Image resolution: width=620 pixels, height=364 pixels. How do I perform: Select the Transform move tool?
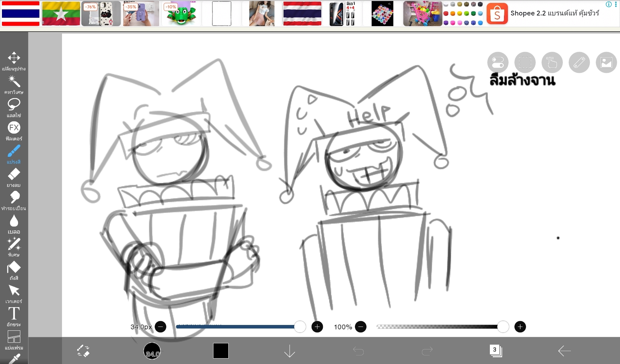tap(14, 58)
